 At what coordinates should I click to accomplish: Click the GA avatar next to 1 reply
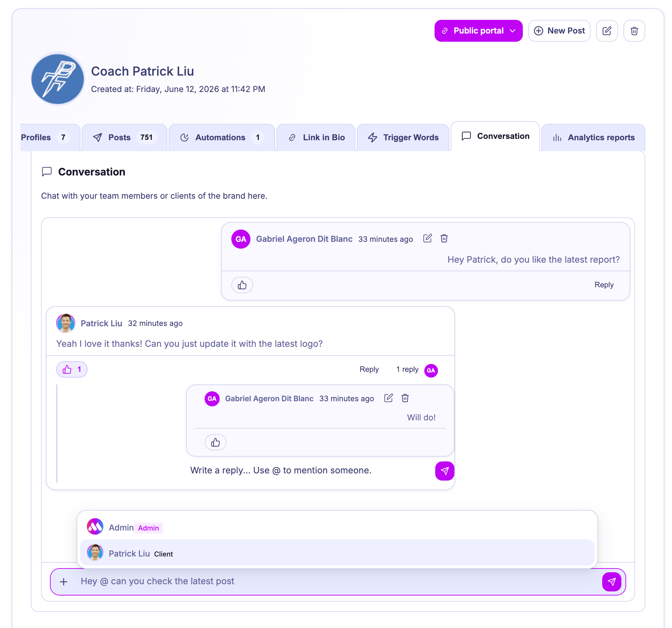click(x=431, y=370)
